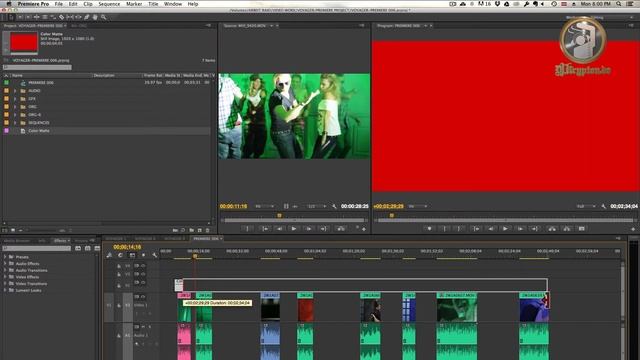Toggle track lock for Audio 1
This screenshot has height=360, width=640.
(x=119, y=336)
